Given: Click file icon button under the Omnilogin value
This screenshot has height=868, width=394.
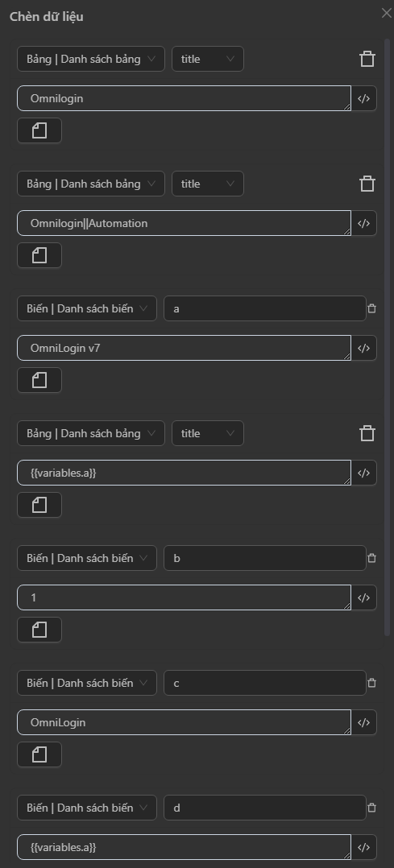Looking at the screenshot, I should [x=39, y=130].
